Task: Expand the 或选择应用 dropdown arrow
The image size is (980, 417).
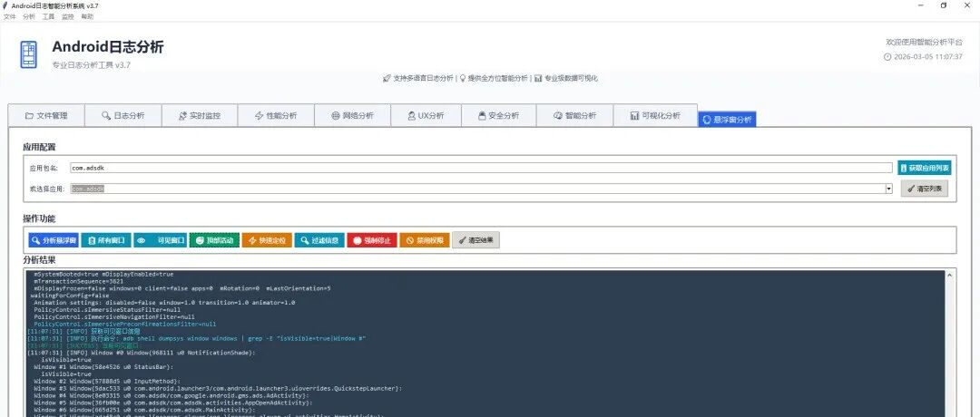Action: tap(888, 189)
